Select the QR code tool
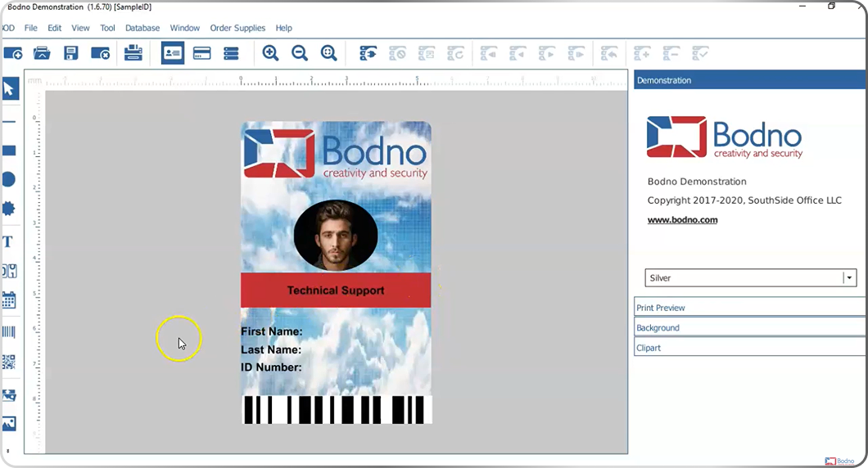Screen dimensions: 868x468 (8, 362)
